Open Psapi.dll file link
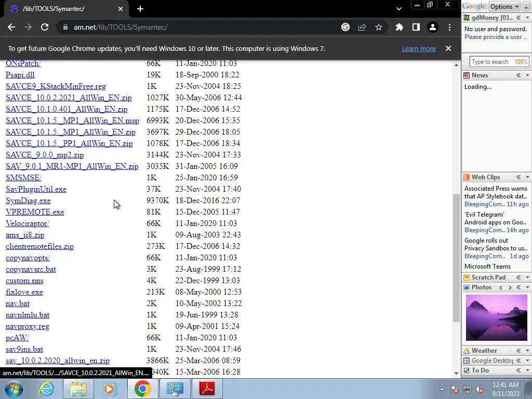Screen dimensions: 532x399 point(20,75)
